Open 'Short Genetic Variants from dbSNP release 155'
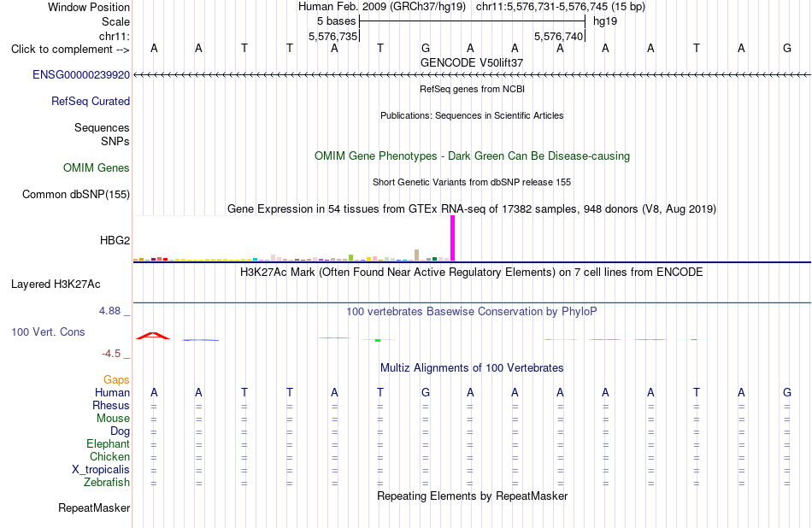 (x=472, y=183)
